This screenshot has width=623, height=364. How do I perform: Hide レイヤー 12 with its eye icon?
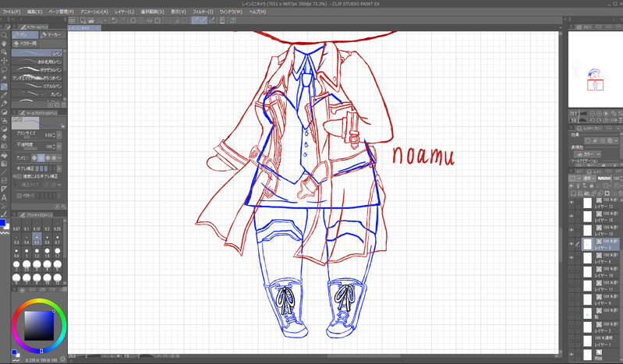click(x=572, y=203)
